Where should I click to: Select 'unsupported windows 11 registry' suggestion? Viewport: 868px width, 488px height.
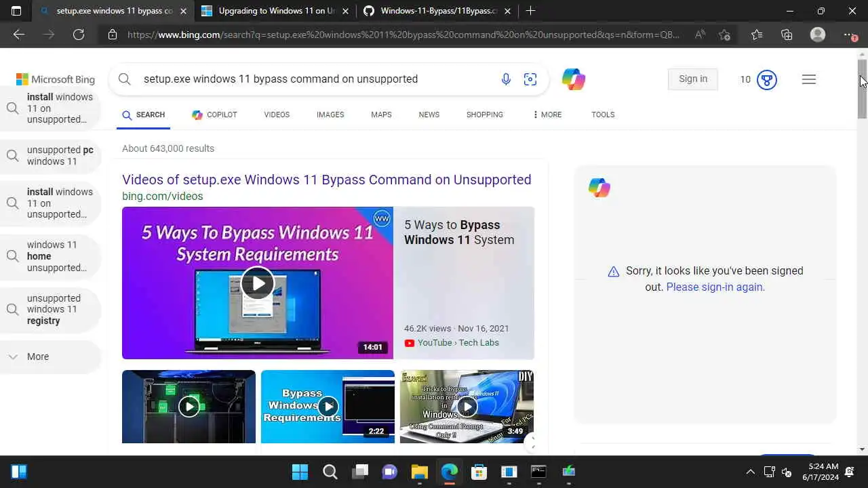pos(51,310)
